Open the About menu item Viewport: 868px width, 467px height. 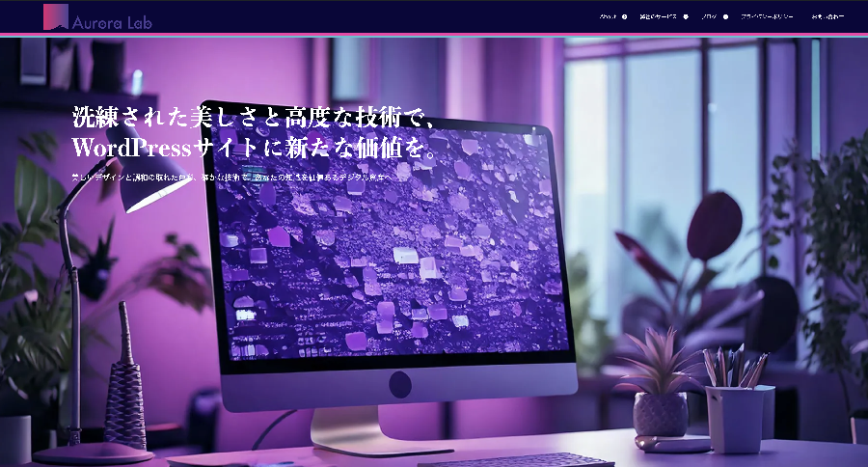pyautogui.click(x=608, y=16)
